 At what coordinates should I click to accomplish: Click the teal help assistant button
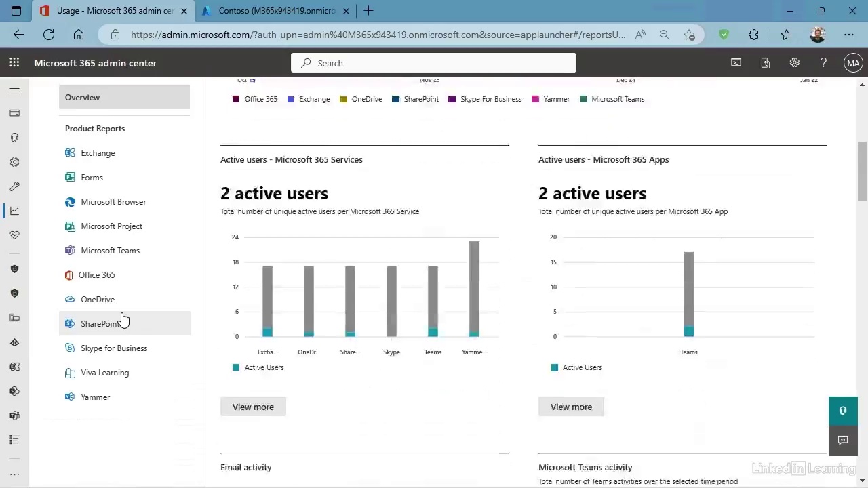843,411
